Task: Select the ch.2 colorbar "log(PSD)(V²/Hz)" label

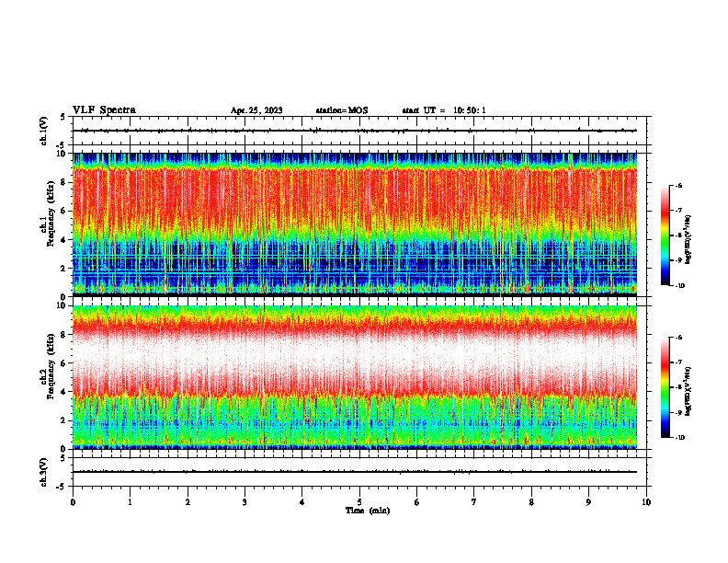Action: click(688, 392)
